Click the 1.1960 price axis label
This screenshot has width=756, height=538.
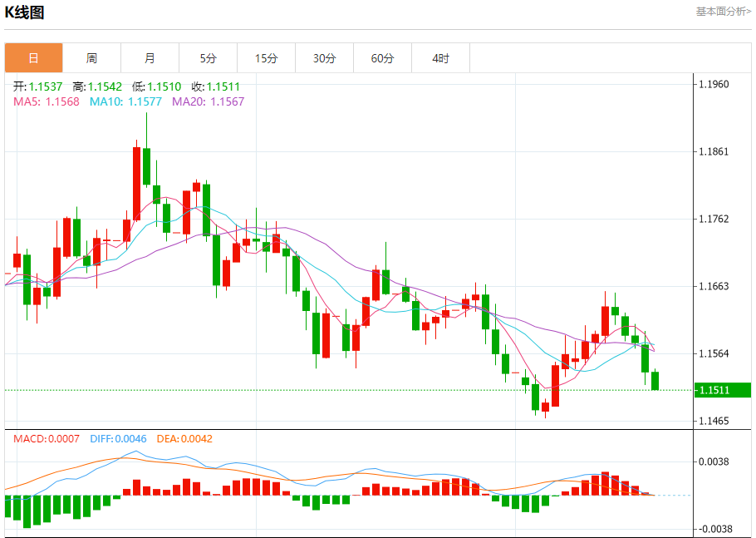tap(714, 84)
